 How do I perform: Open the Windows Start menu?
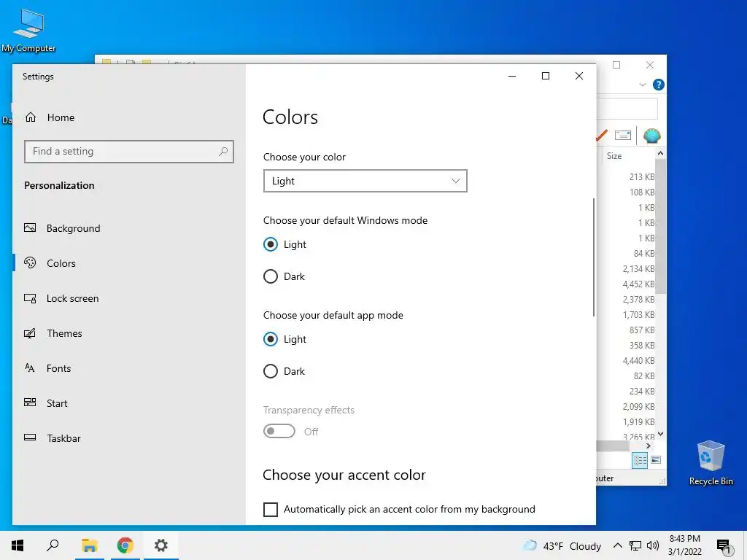coord(18,545)
